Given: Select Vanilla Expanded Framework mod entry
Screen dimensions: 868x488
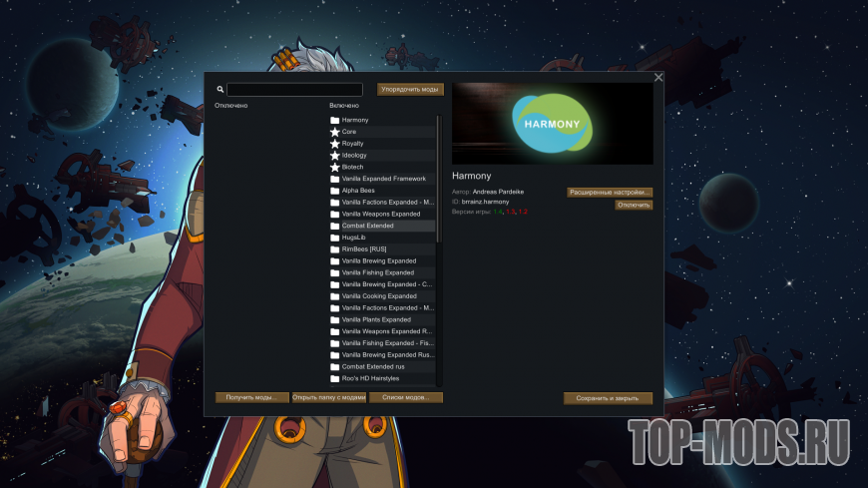Looking at the screenshot, I should click(383, 179).
